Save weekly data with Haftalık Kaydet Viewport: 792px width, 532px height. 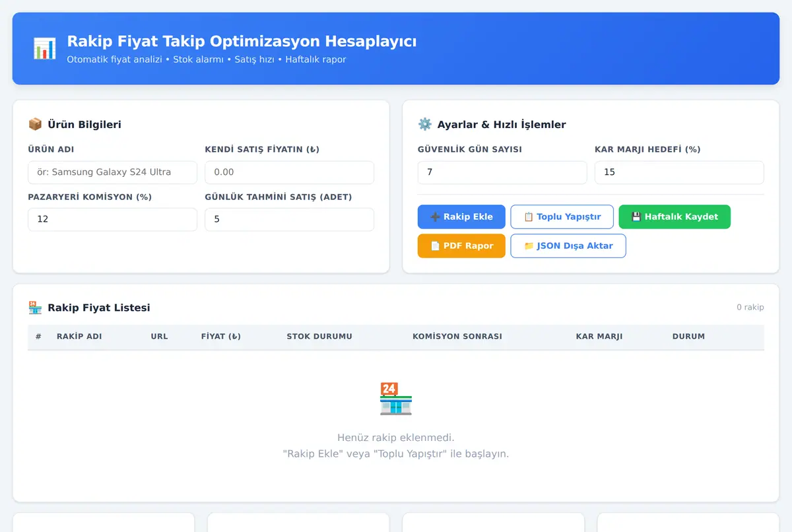pyautogui.click(x=675, y=216)
